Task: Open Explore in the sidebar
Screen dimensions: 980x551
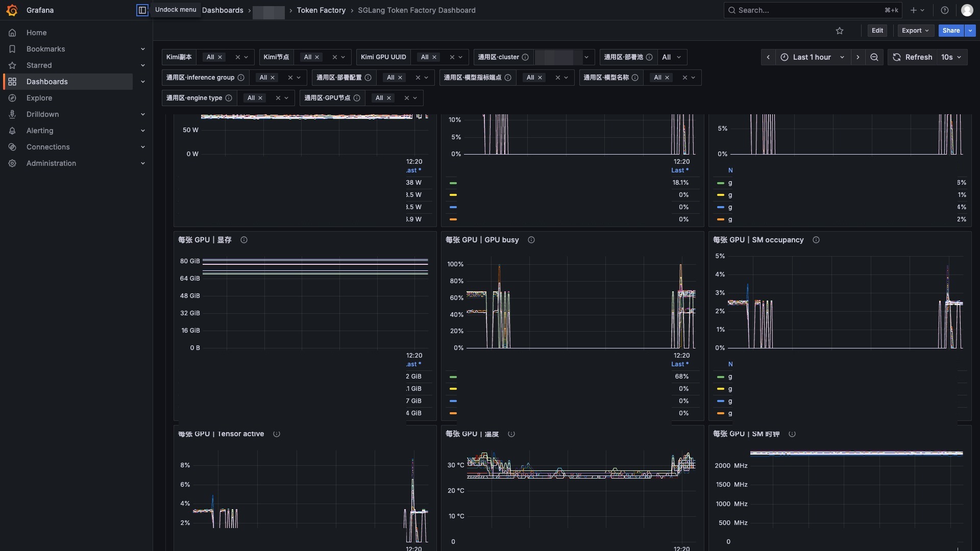Action: 39,98
